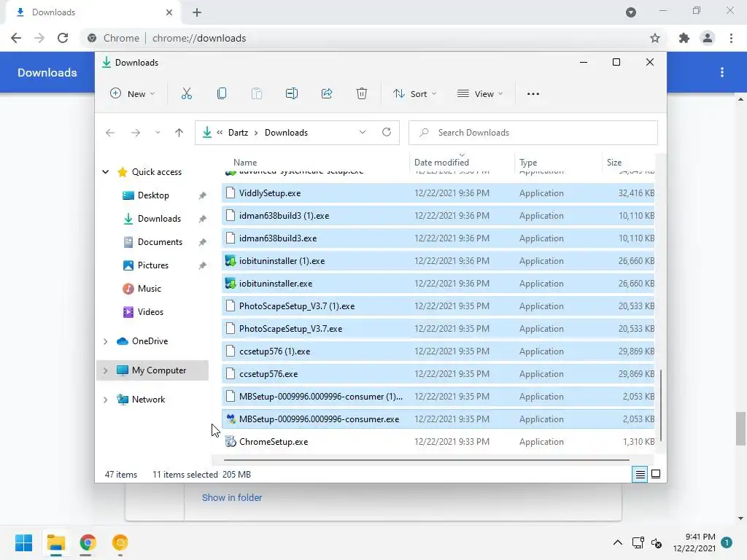
Task: Expand the address bar history dropdown
Action: [x=363, y=133]
